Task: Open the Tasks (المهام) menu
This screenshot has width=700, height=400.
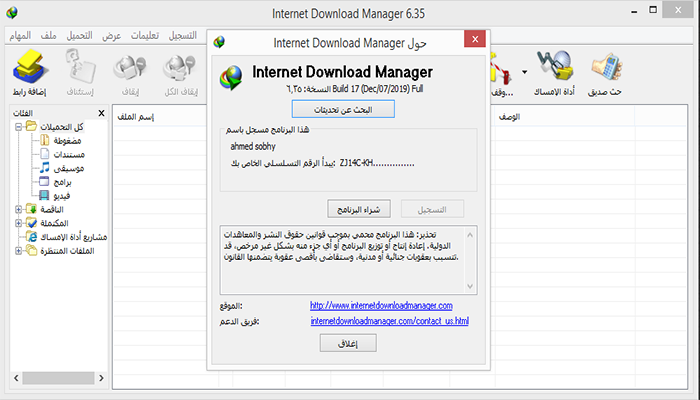Action: (x=21, y=36)
